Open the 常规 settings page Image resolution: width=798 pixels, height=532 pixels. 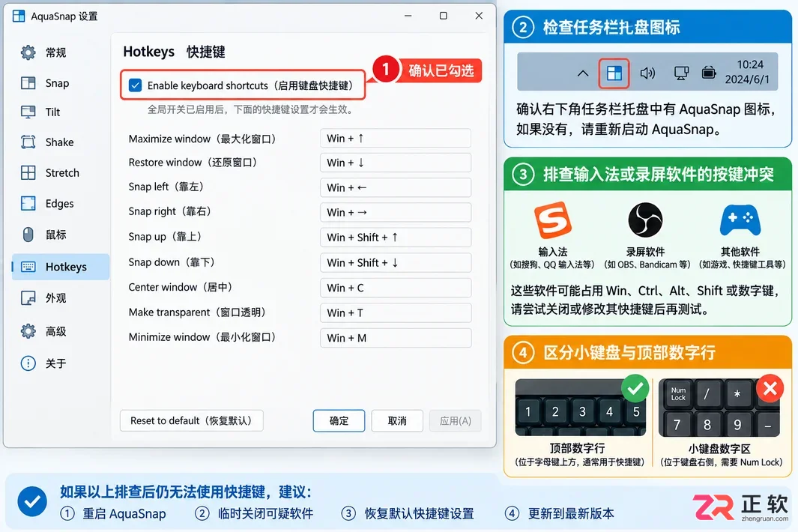61,52
